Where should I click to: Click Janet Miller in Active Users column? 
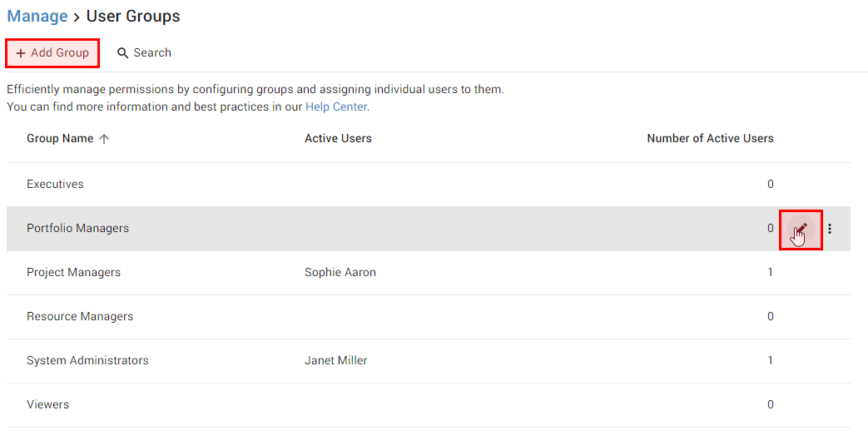(335, 360)
